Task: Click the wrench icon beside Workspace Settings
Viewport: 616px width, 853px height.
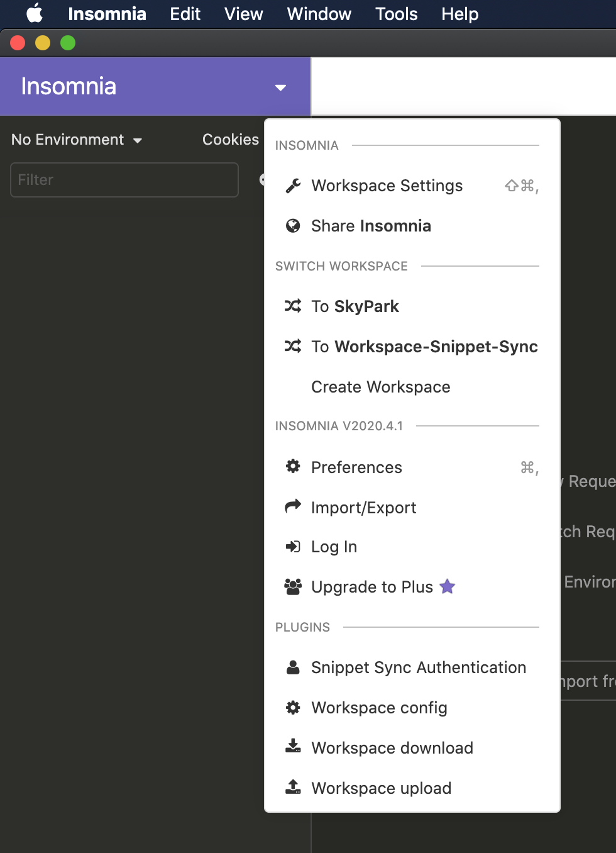Action: pyautogui.click(x=293, y=186)
